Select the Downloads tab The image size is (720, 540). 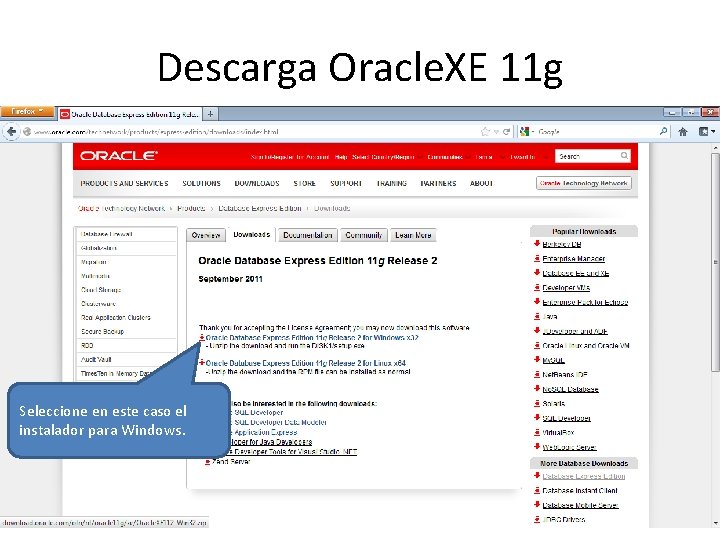[252, 235]
